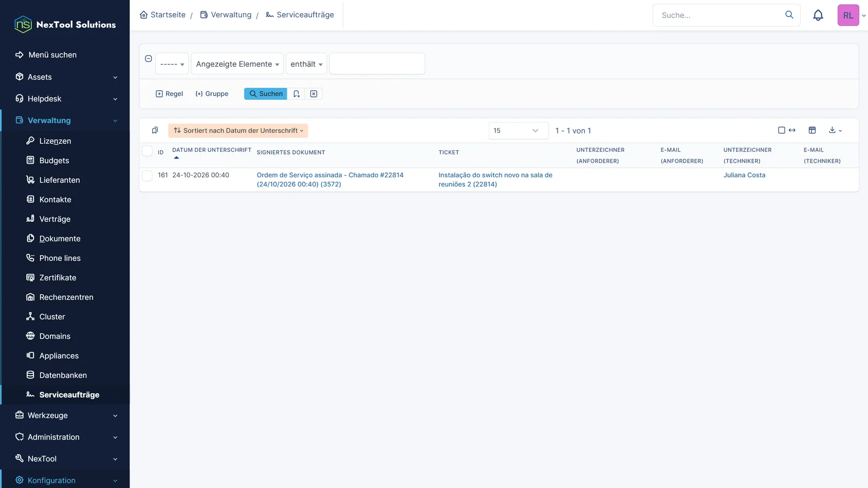This screenshot has height=488, width=868.
Task: Expand the Helpdesk menu
Action: 65,99
